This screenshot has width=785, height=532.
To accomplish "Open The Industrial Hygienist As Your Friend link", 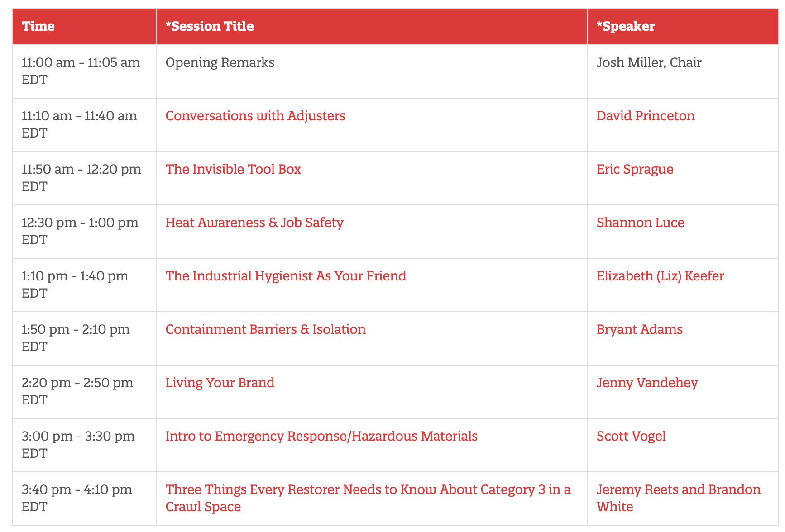I will point(286,276).
